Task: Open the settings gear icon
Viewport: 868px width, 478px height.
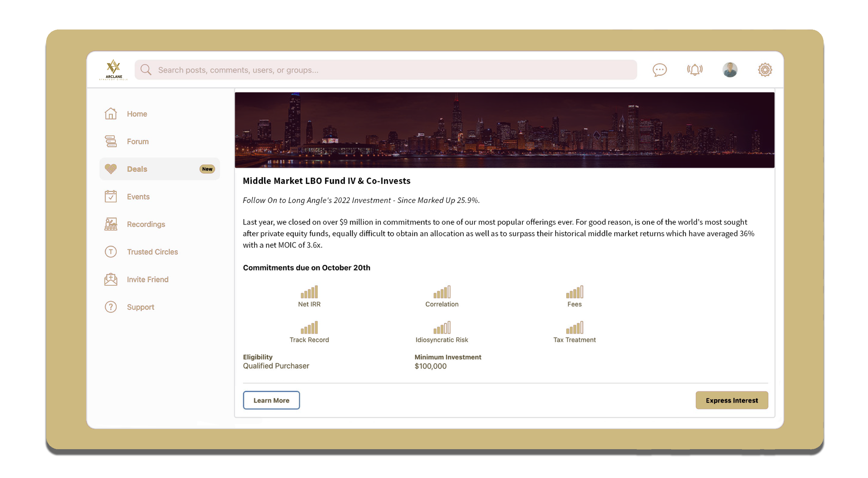Action: click(765, 70)
